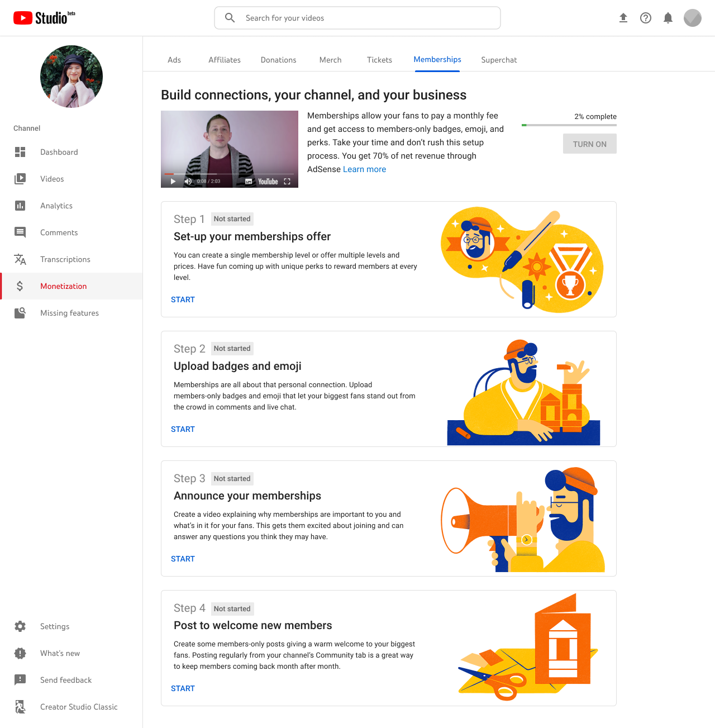The width and height of the screenshot is (715, 728).
Task: Open the account avatar in header
Action: pos(693,18)
